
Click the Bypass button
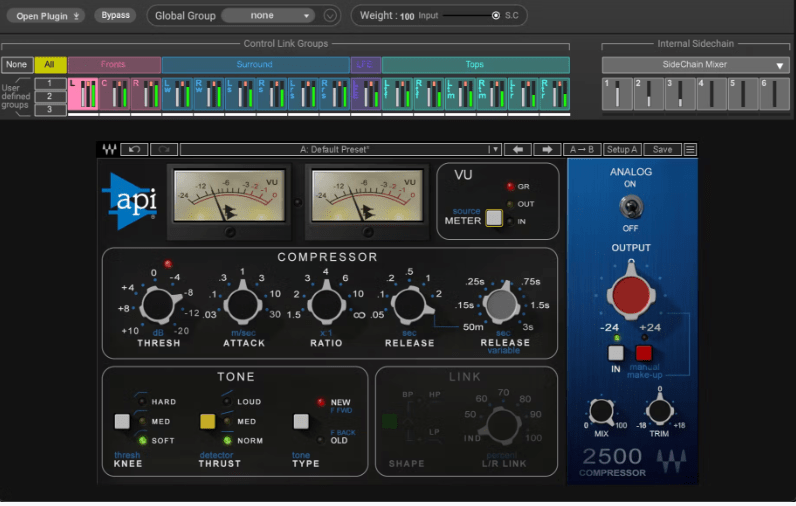(115, 15)
